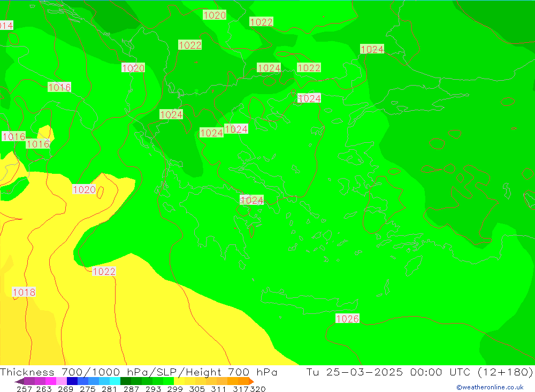This screenshot has width=535, height=392.
Task: Click the purple left arrow of the legend
Action: click(19, 381)
